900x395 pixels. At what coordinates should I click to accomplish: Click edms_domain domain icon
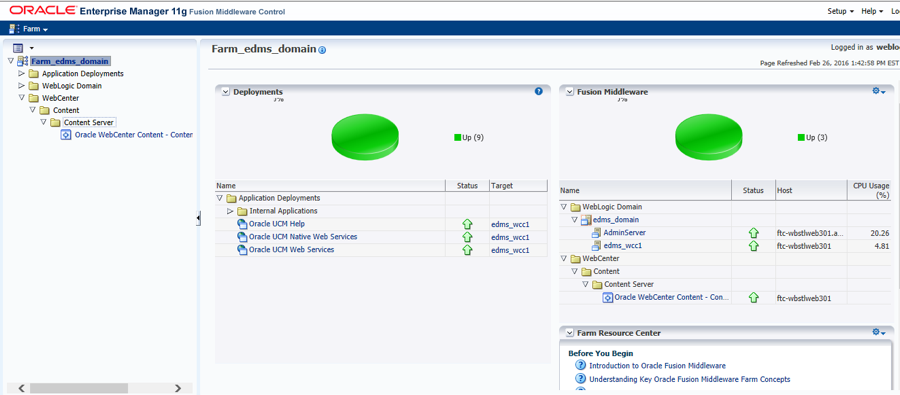click(x=586, y=220)
